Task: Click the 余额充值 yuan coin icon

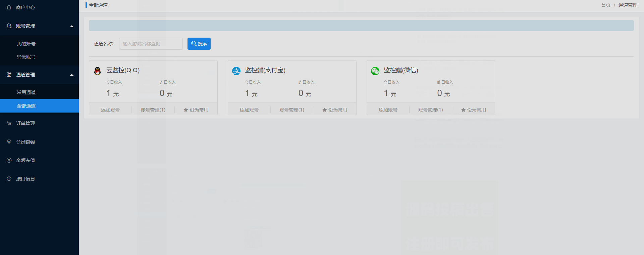Action: pos(9,160)
